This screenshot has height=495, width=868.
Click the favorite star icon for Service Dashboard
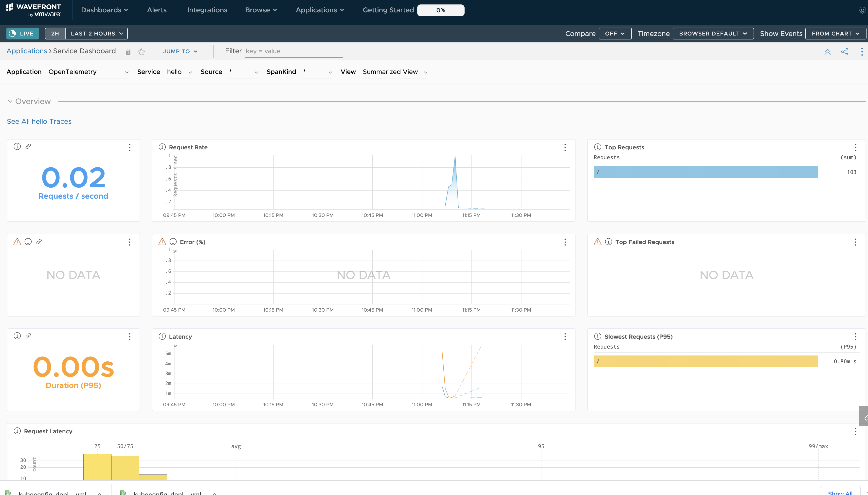pyautogui.click(x=141, y=52)
